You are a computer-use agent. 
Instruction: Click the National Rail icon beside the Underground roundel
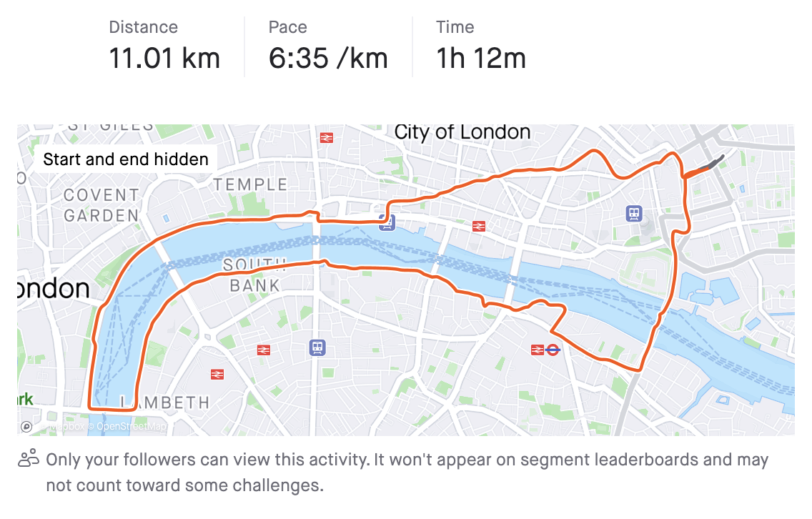538,350
